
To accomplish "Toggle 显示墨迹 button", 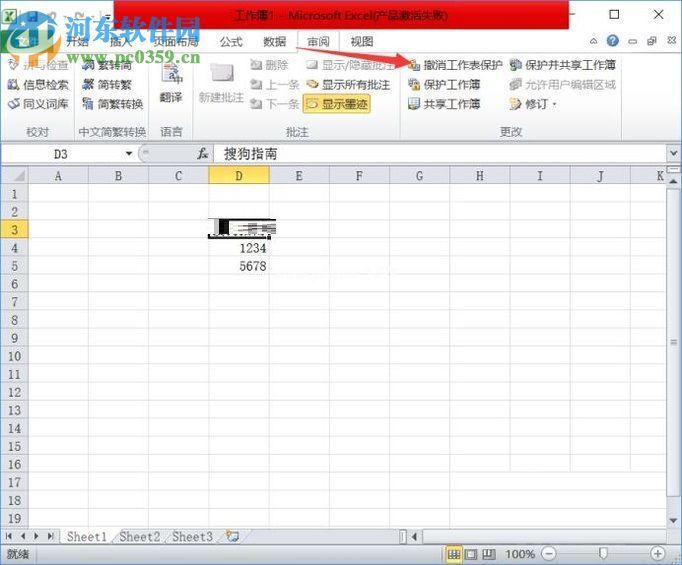I will tap(337, 104).
